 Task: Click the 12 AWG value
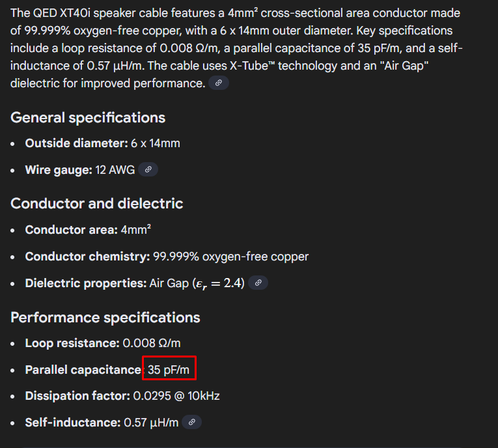point(115,170)
